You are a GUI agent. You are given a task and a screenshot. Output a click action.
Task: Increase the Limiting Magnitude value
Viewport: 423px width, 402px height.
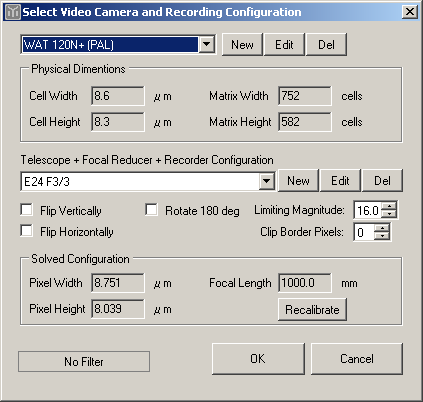tap(389, 206)
